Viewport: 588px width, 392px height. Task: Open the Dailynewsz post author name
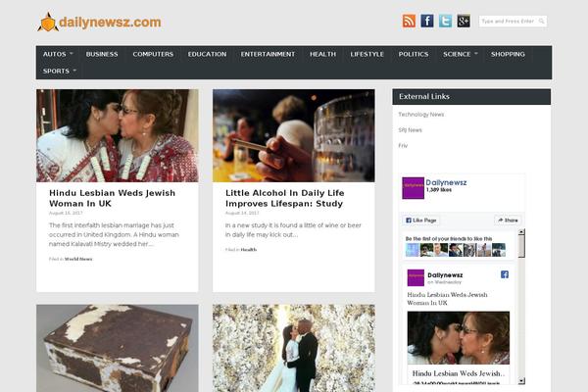pos(445,275)
